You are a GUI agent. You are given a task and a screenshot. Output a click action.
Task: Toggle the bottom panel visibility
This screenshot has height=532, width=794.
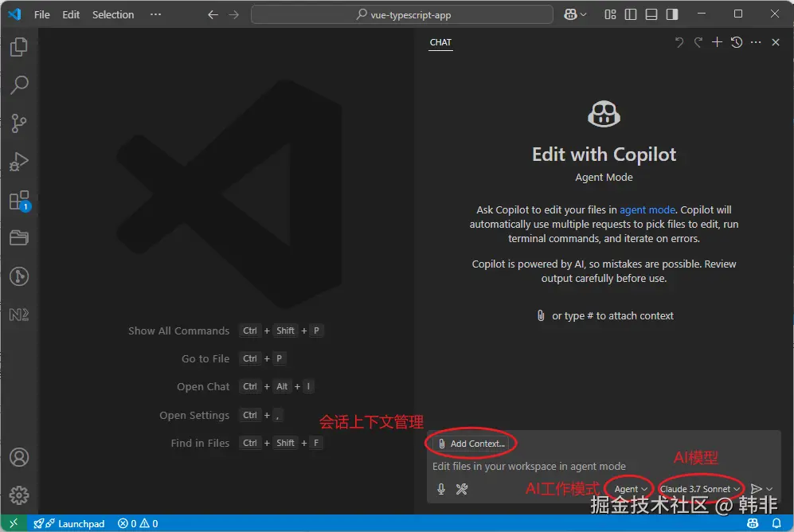point(651,14)
